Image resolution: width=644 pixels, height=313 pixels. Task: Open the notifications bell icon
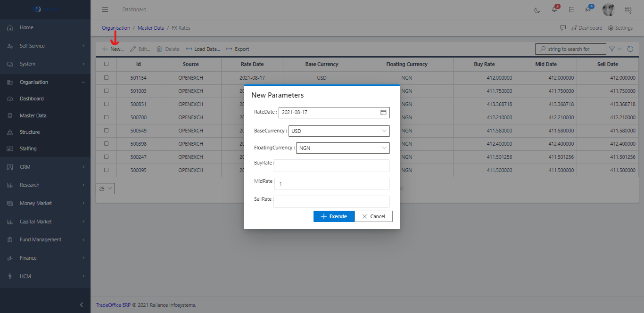pyautogui.click(x=554, y=9)
